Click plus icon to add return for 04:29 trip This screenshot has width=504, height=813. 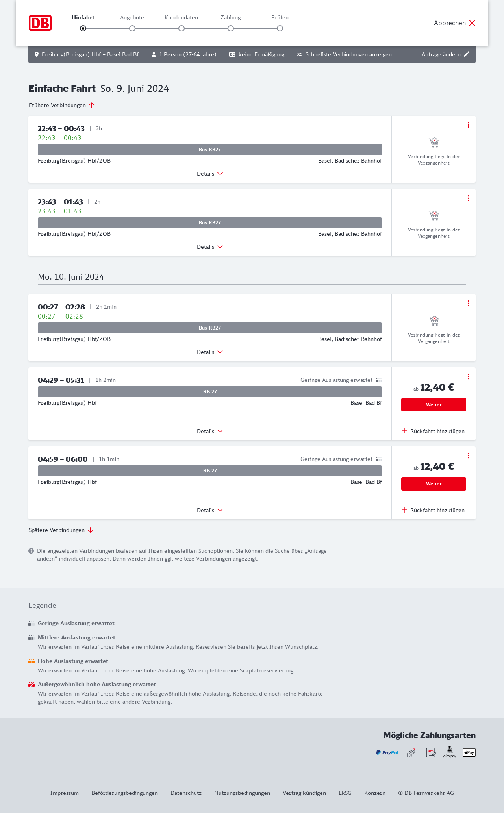(404, 431)
